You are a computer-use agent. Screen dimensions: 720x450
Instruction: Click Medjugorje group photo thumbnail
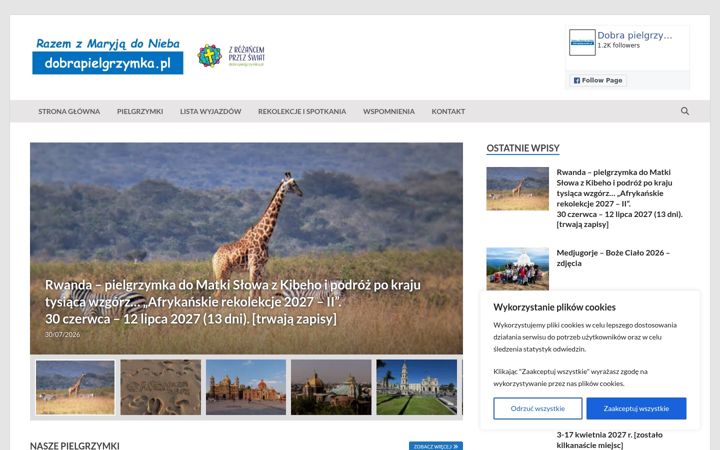(x=518, y=269)
